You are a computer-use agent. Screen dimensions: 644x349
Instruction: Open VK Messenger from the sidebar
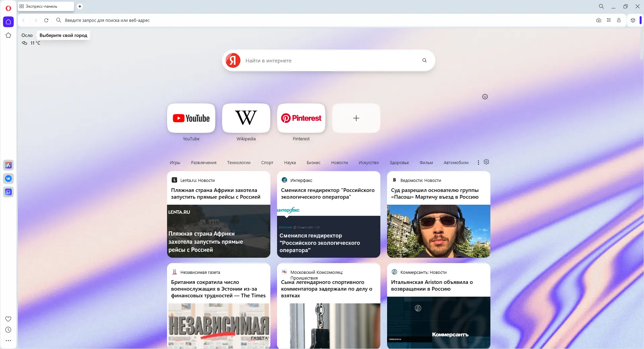point(8,179)
